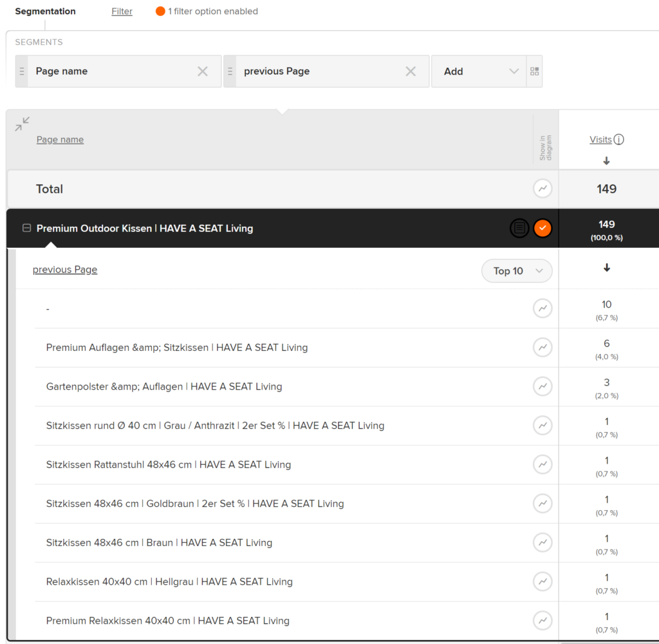
Task: Show Premium Auflagen & Sitzkissen in diagram
Action: (543, 348)
